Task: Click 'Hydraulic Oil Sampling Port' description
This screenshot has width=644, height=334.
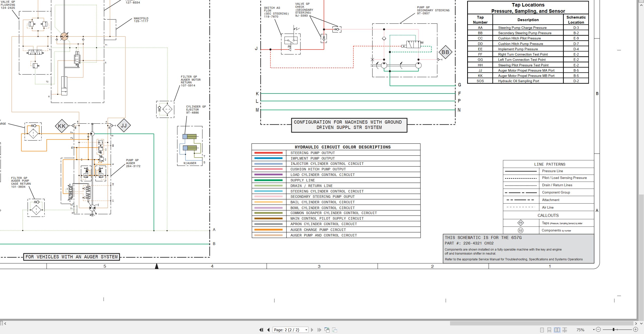Action: click(x=518, y=81)
